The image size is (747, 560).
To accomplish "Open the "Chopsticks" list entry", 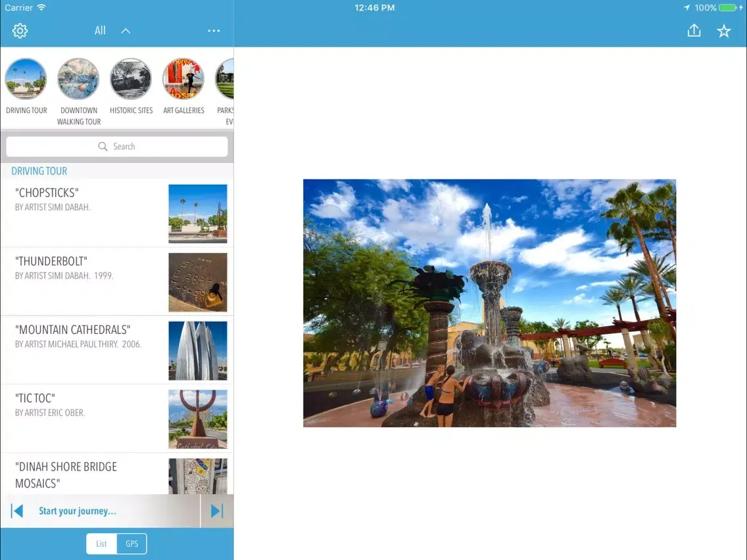I will (117, 214).
